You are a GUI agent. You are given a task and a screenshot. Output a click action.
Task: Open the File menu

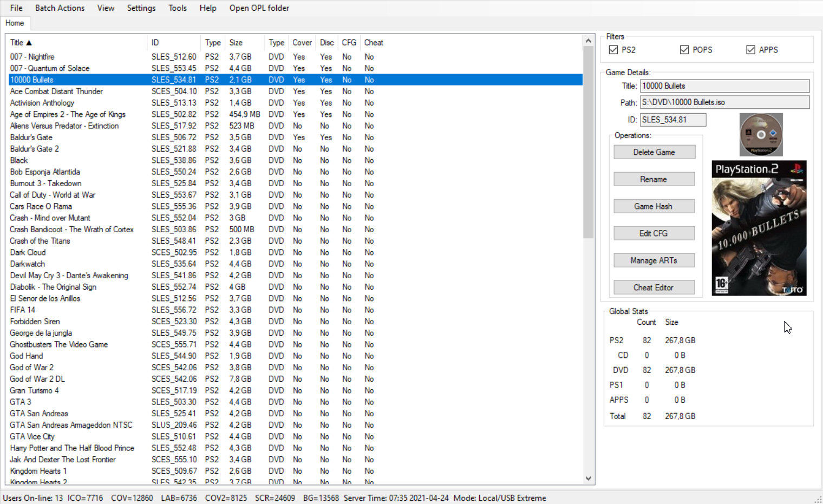16,8
